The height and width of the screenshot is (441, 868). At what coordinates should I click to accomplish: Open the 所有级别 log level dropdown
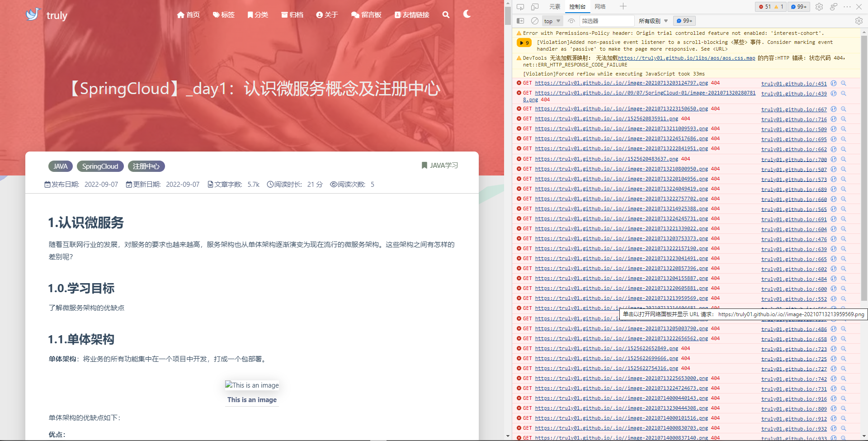[653, 21]
